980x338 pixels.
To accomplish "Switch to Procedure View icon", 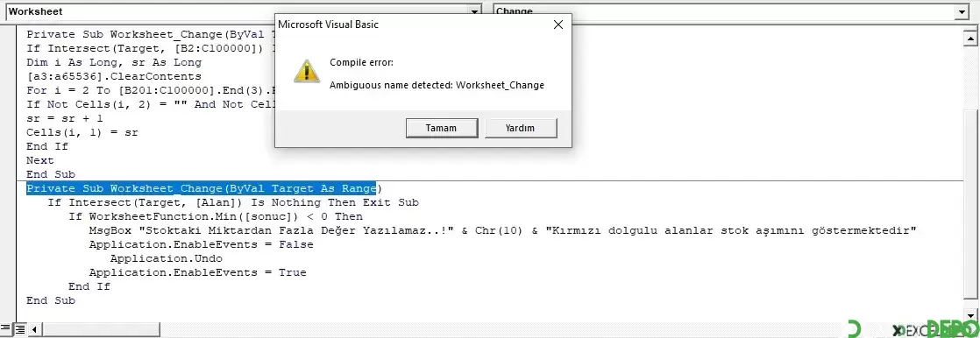I will (x=5, y=328).
